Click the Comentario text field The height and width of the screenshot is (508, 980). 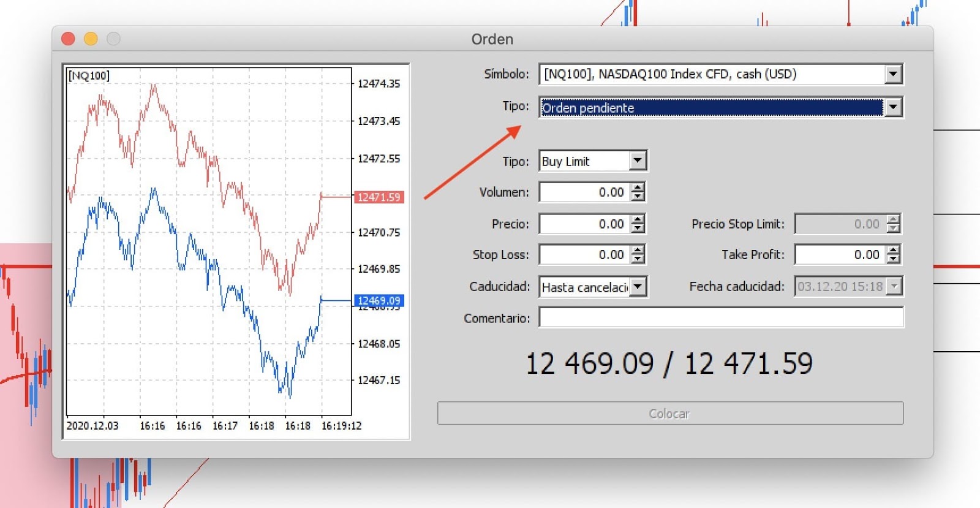click(721, 317)
